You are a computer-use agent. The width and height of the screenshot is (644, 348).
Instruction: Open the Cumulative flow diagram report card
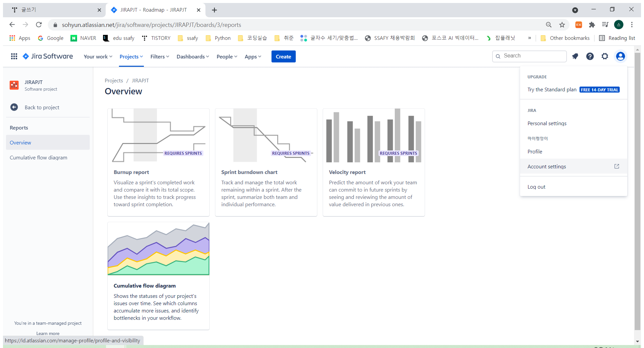click(x=159, y=276)
